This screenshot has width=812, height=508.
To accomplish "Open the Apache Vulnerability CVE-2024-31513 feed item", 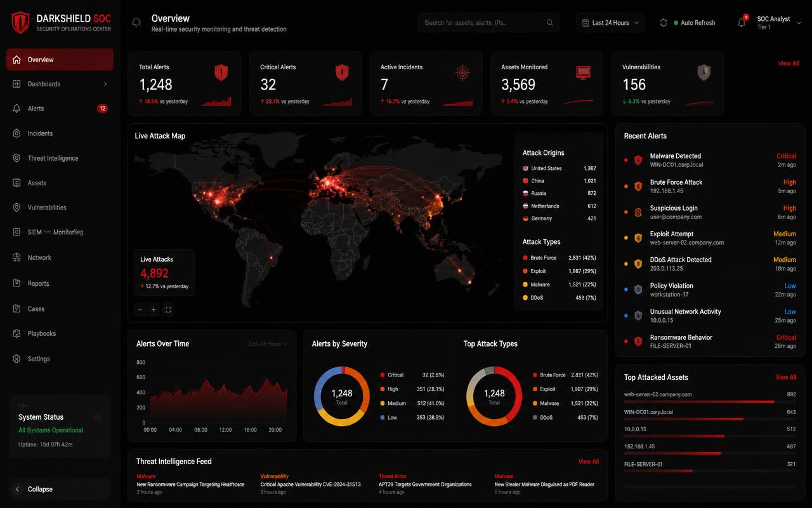I will (311, 484).
